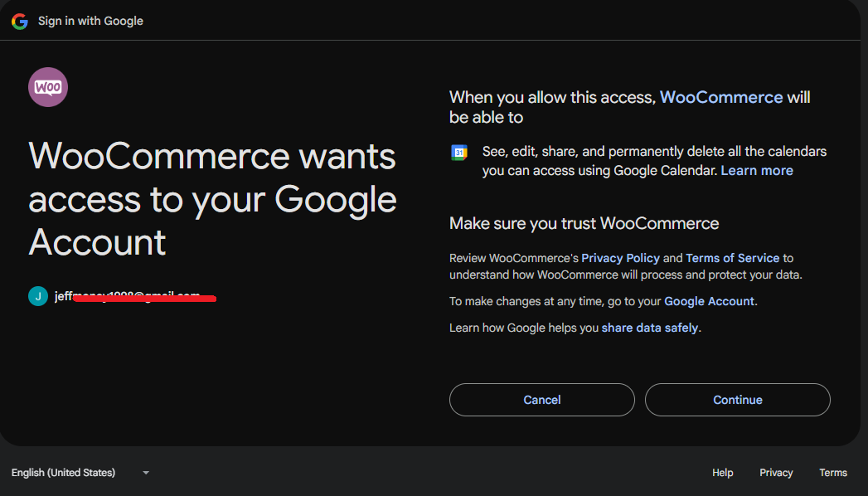This screenshot has width=868, height=496.
Task: Click the Google Calendar icon
Action: click(459, 153)
